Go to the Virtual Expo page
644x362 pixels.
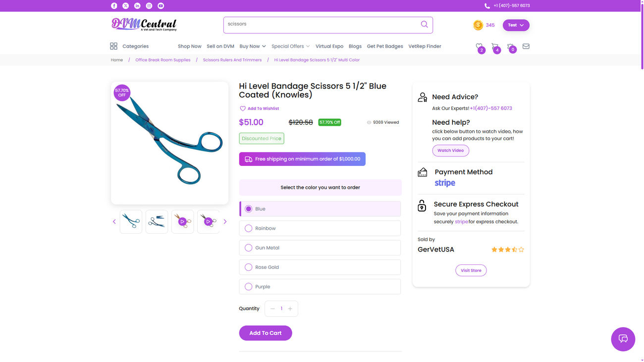tap(329, 47)
